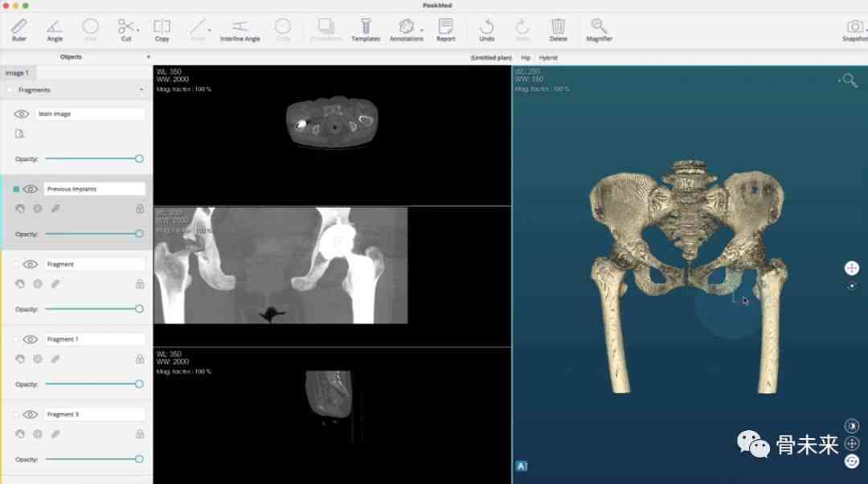Image resolution: width=868 pixels, height=484 pixels.
Task: Select the Hybrid tab
Action: click(548, 58)
